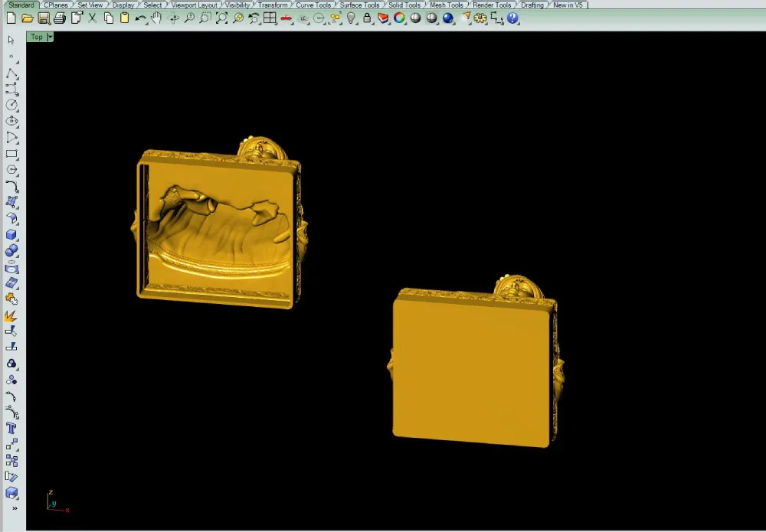Save the model with the floppy disk icon
766x532 pixels.
44,18
